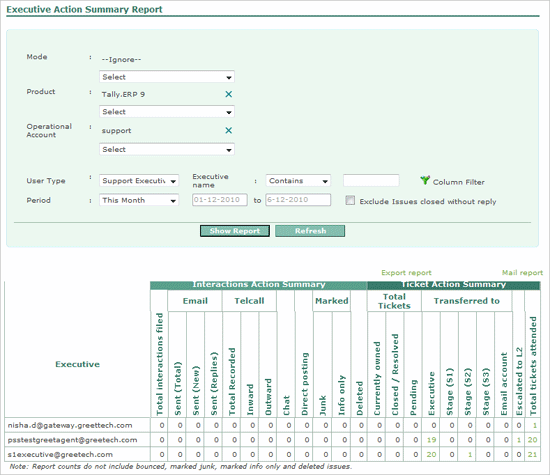Click the Sent (New) column header

click(x=196, y=390)
